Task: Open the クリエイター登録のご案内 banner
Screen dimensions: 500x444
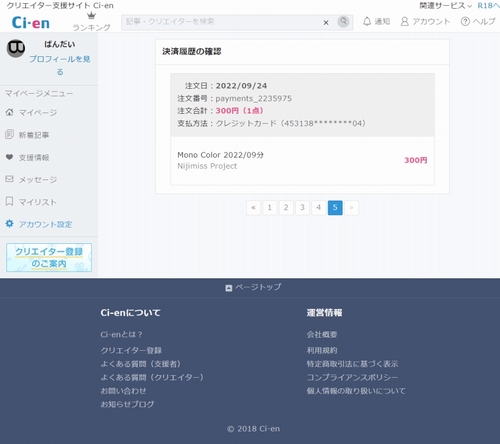Action: [49, 257]
